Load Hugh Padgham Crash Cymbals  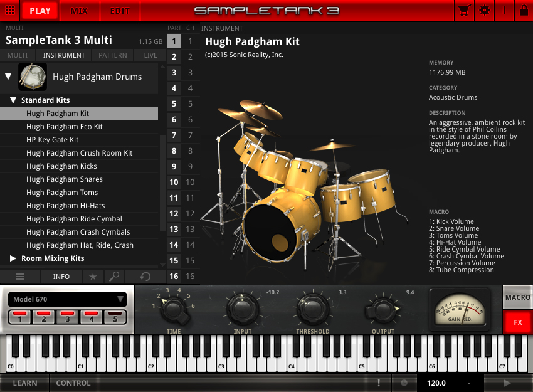pyautogui.click(x=78, y=232)
